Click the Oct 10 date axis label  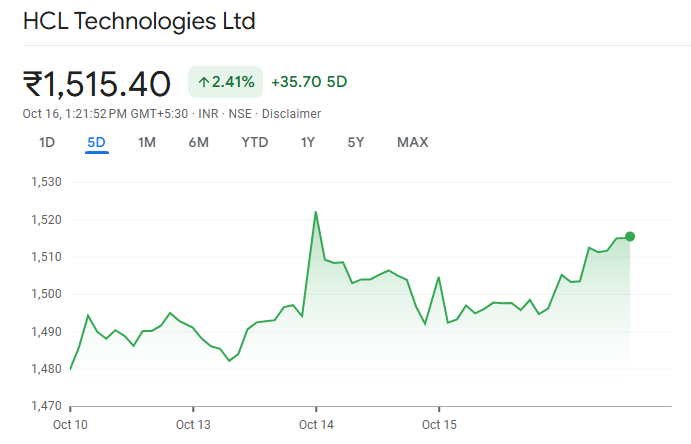71,425
